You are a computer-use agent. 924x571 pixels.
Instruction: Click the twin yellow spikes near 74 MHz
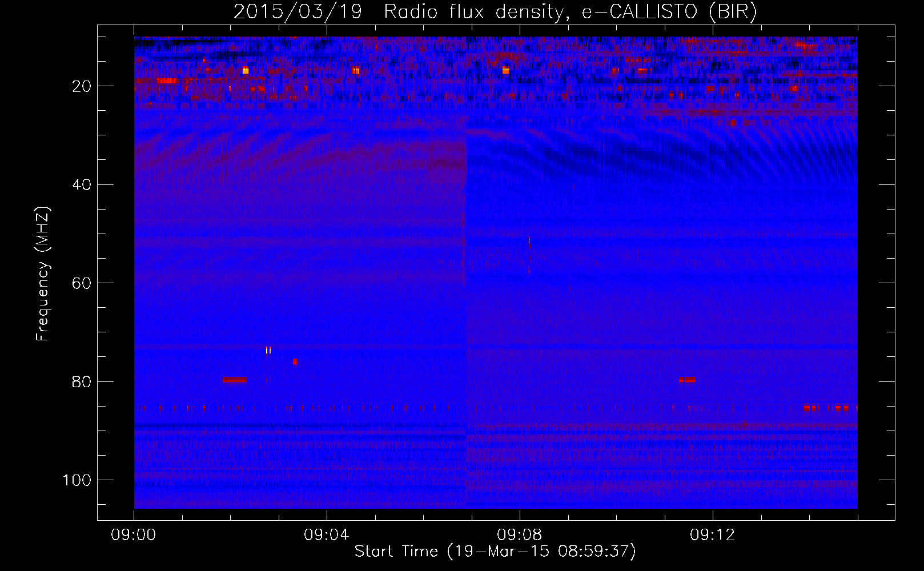268,351
